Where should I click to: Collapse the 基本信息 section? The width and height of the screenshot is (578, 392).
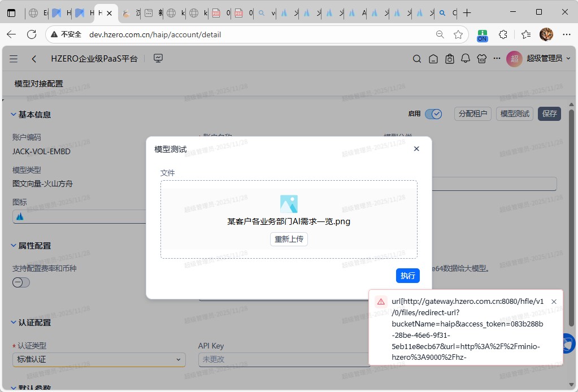[x=14, y=115]
